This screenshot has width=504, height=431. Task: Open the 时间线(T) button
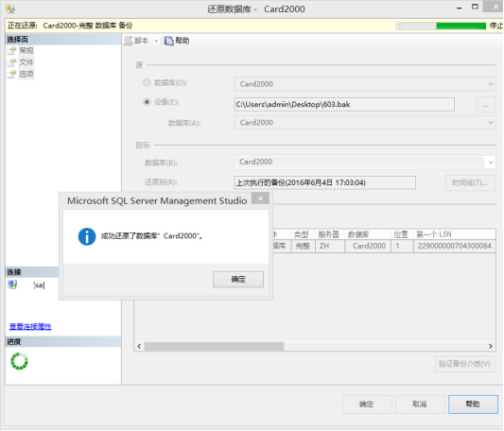pyautogui.click(x=470, y=183)
